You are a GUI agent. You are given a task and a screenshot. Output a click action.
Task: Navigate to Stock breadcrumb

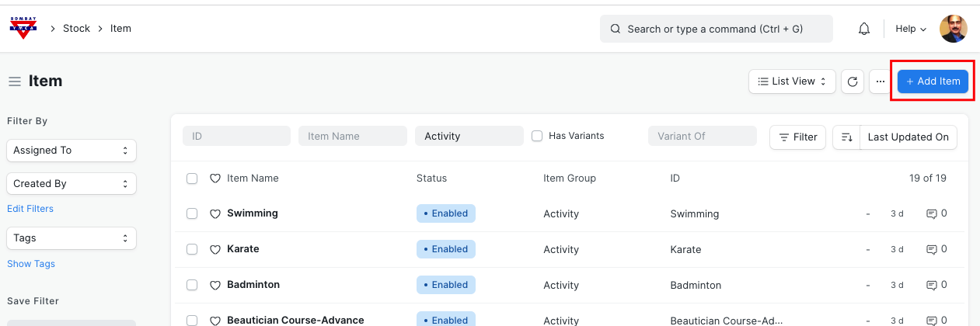77,29
